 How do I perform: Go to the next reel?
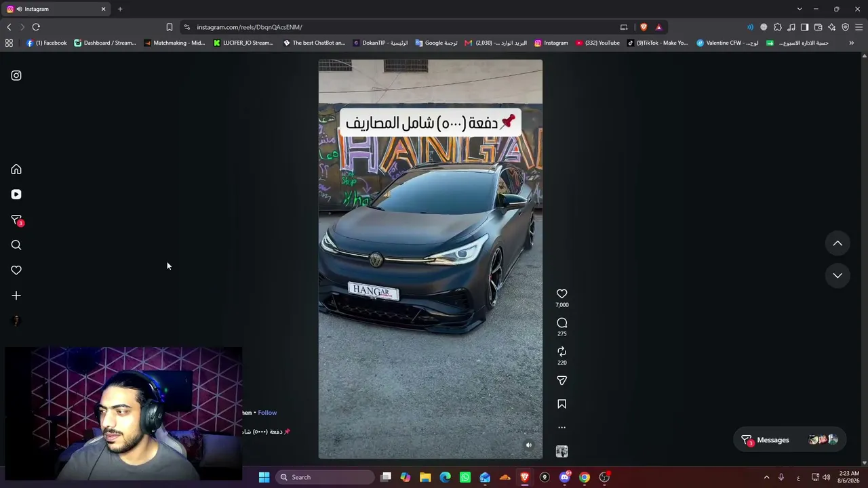pyautogui.click(x=837, y=275)
